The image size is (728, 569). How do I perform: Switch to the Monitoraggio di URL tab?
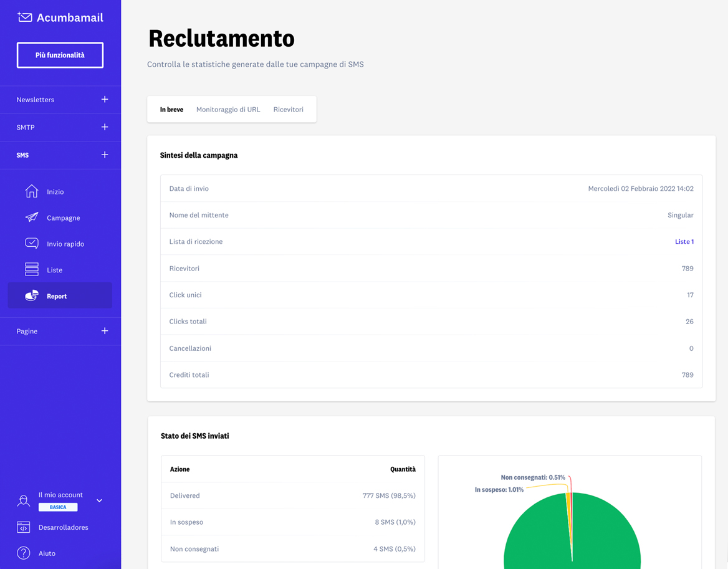tap(229, 109)
